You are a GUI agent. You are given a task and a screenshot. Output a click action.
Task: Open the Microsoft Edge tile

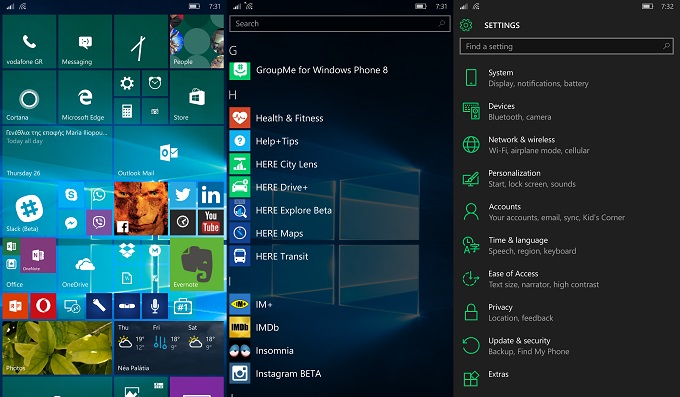[x=85, y=97]
